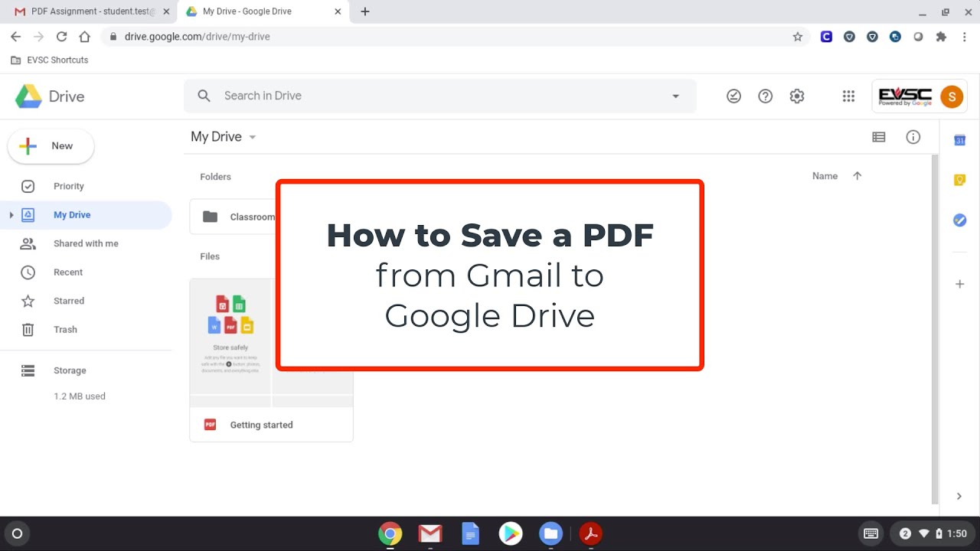Click the New button in Drive
The width and height of the screenshot is (980, 551).
[51, 146]
